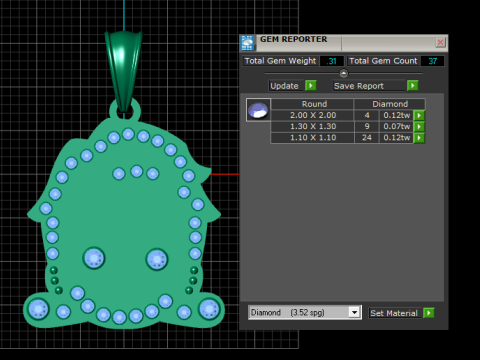Image resolution: width=480 pixels, height=360 pixels.
Task: Click the Update button label
Action: [x=284, y=86]
